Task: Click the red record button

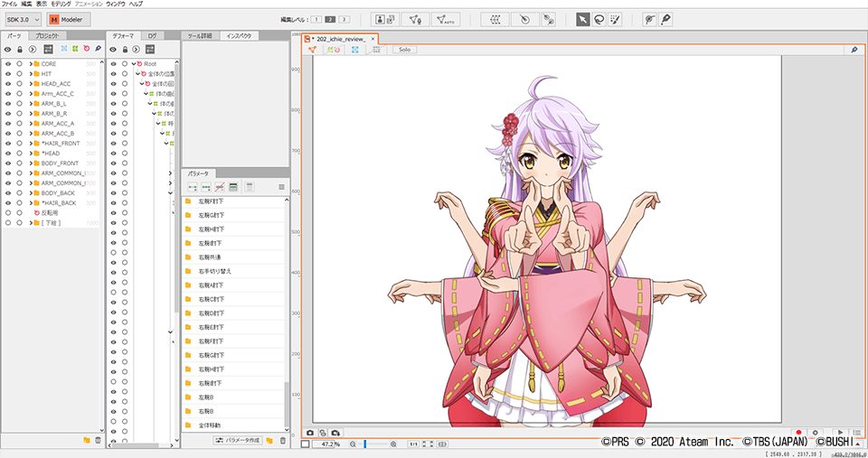Action: [798, 433]
